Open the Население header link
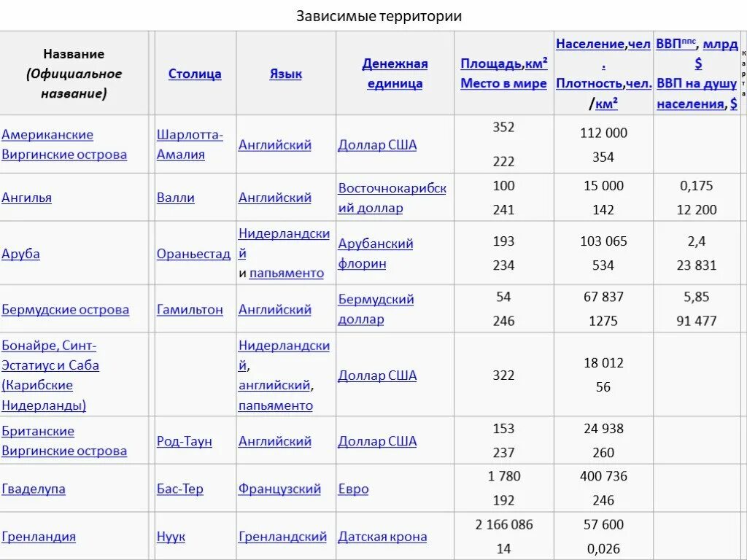This screenshot has width=747, height=560. tap(589, 44)
